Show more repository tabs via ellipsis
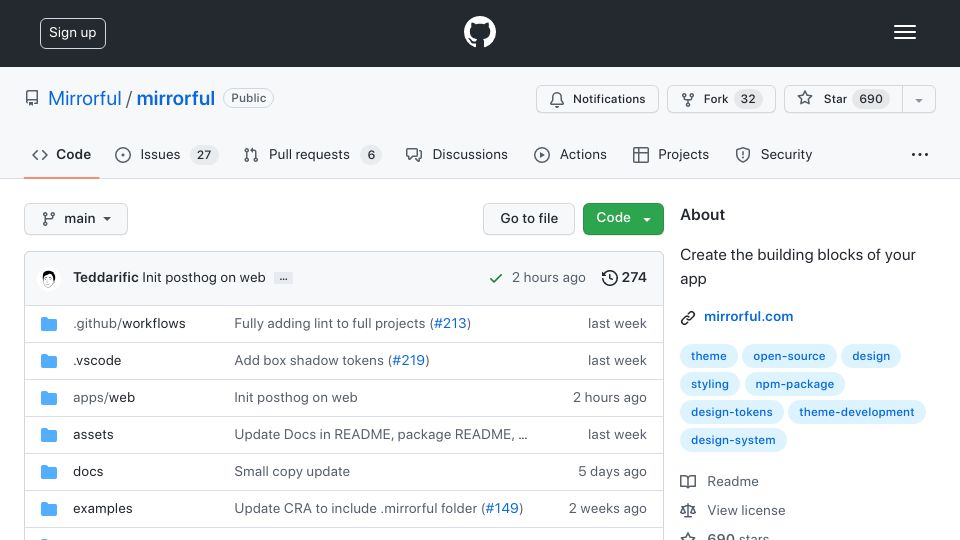The height and width of the screenshot is (540, 960). [920, 154]
